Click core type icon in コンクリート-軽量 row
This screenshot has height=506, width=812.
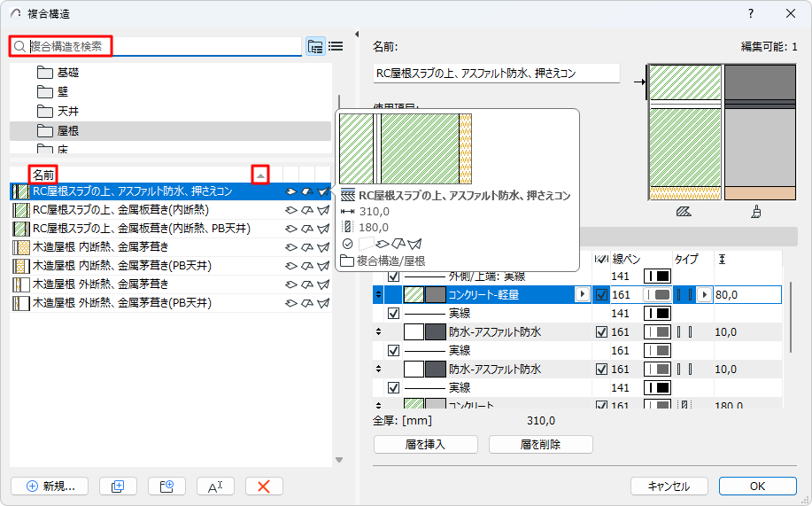684,295
